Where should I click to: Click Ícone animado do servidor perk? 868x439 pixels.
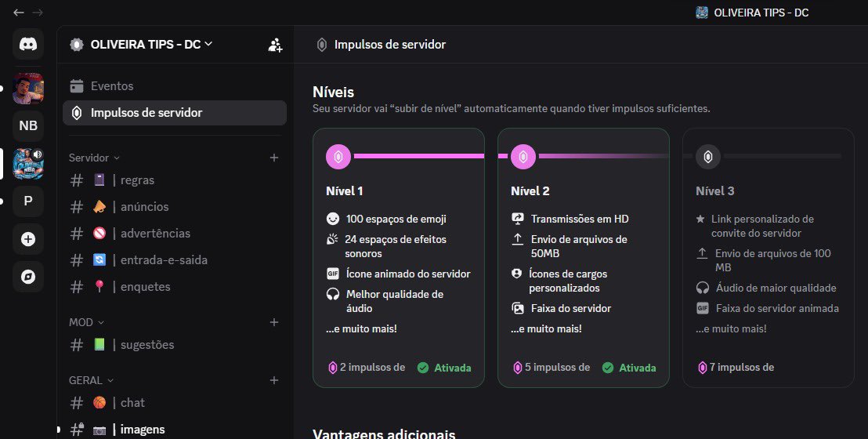pos(399,274)
